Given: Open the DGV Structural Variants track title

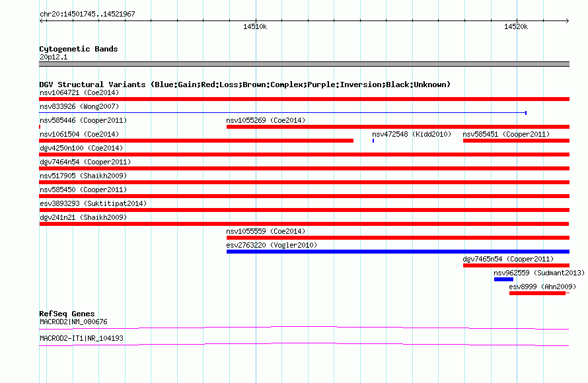Looking at the screenshot, I should pos(245,85).
